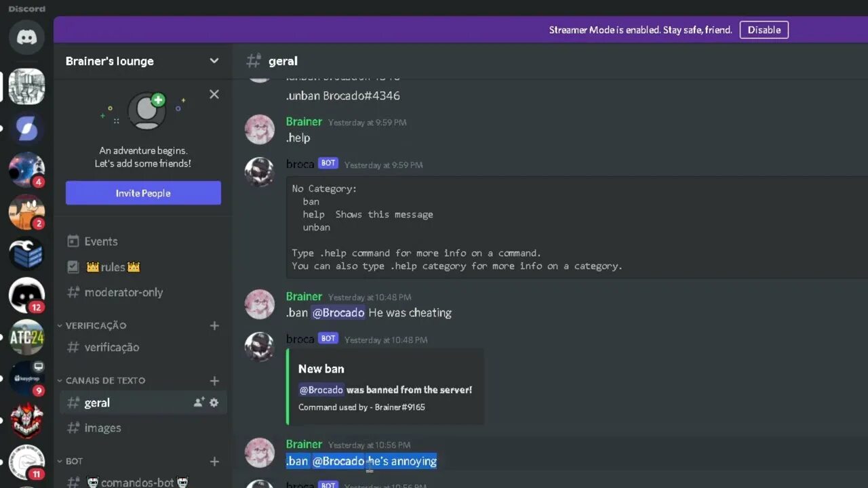The width and height of the screenshot is (868, 488).
Task: Click the @Brocado mention in New ban embed
Action: (x=321, y=390)
